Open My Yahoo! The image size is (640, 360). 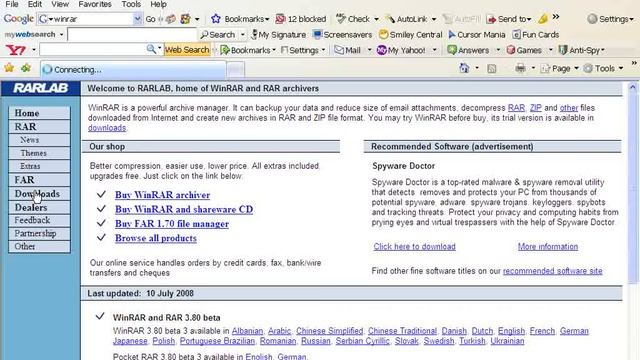pyautogui.click(x=401, y=50)
